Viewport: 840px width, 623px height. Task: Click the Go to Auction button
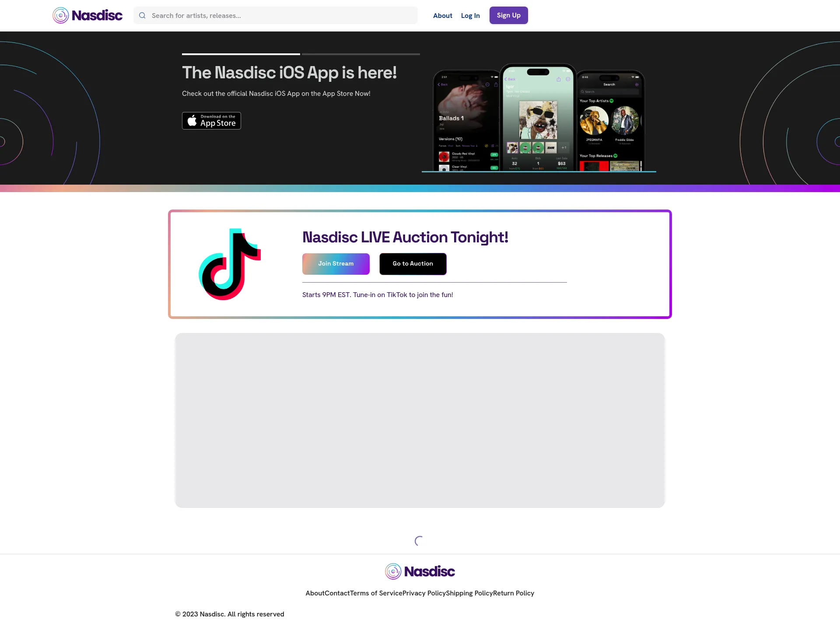tap(413, 263)
